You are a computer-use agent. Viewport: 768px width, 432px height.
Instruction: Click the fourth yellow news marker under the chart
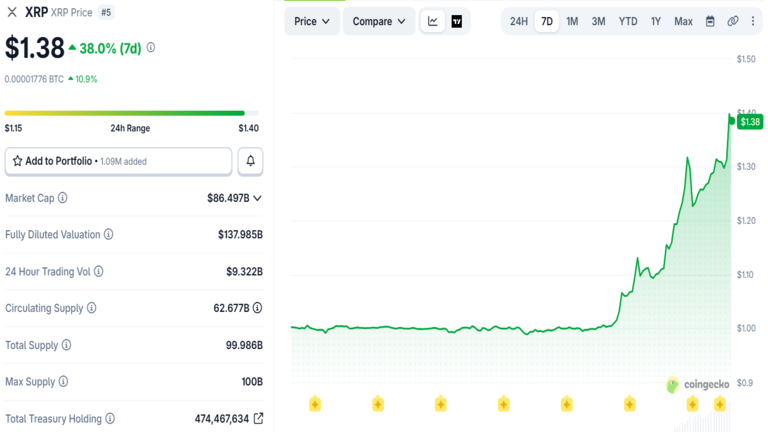504,404
